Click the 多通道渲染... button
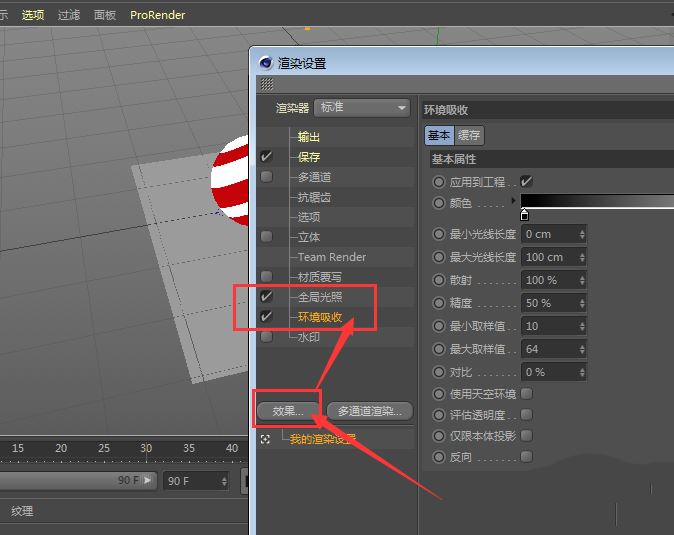This screenshot has height=535, width=674. pos(369,411)
